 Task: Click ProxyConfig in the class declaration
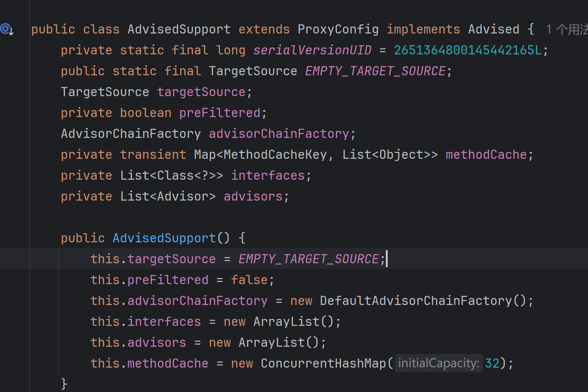[x=338, y=30]
